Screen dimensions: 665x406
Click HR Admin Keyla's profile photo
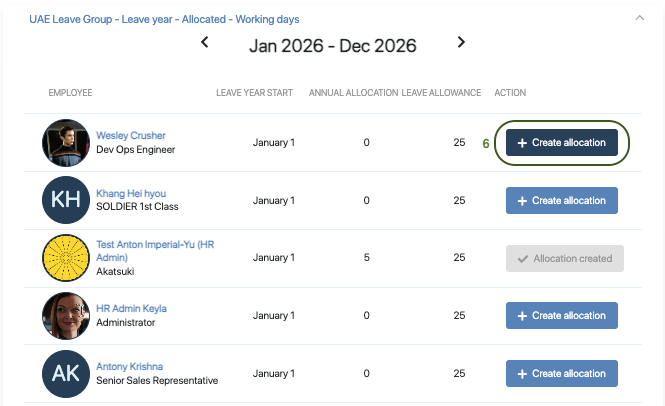click(66, 316)
